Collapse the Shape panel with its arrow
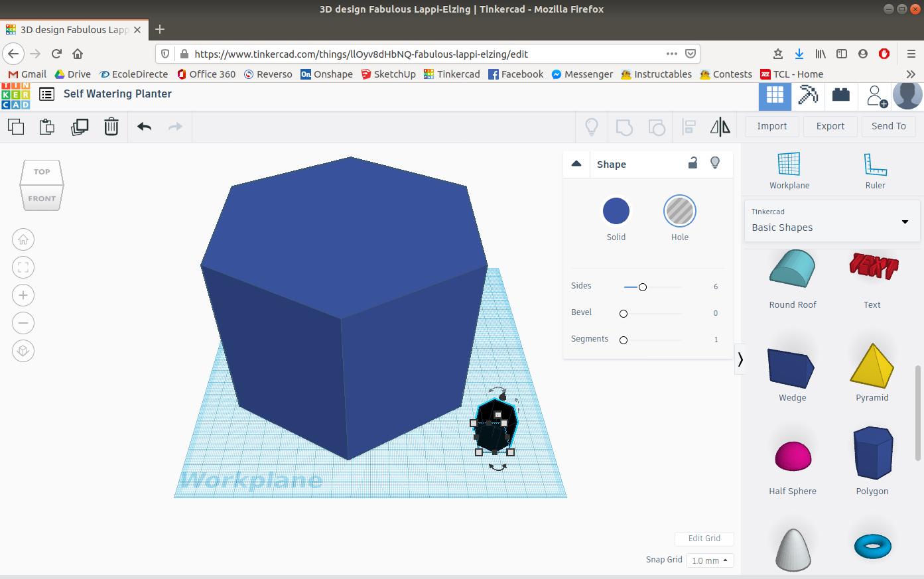Image resolution: width=924 pixels, height=579 pixels. 576,163
